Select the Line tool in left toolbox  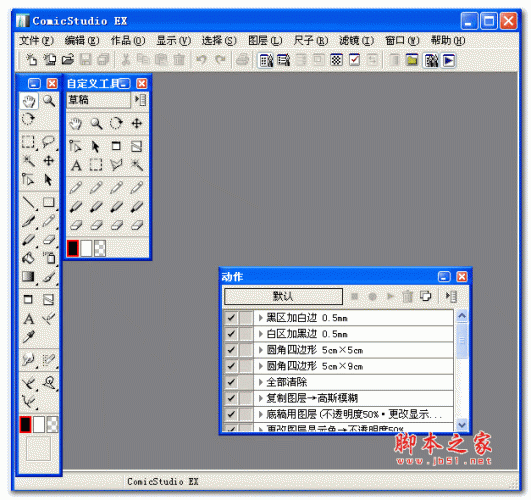click(x=29, y=203)
